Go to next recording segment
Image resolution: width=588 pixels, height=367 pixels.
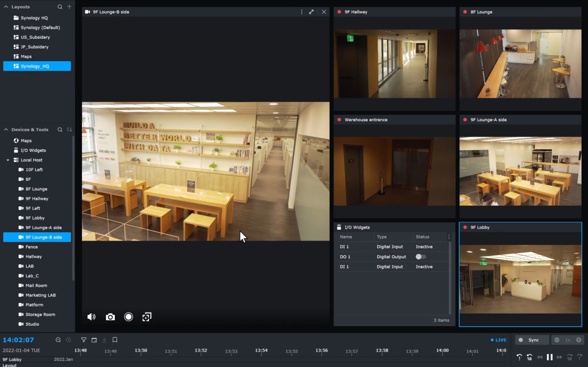[579, 357]
